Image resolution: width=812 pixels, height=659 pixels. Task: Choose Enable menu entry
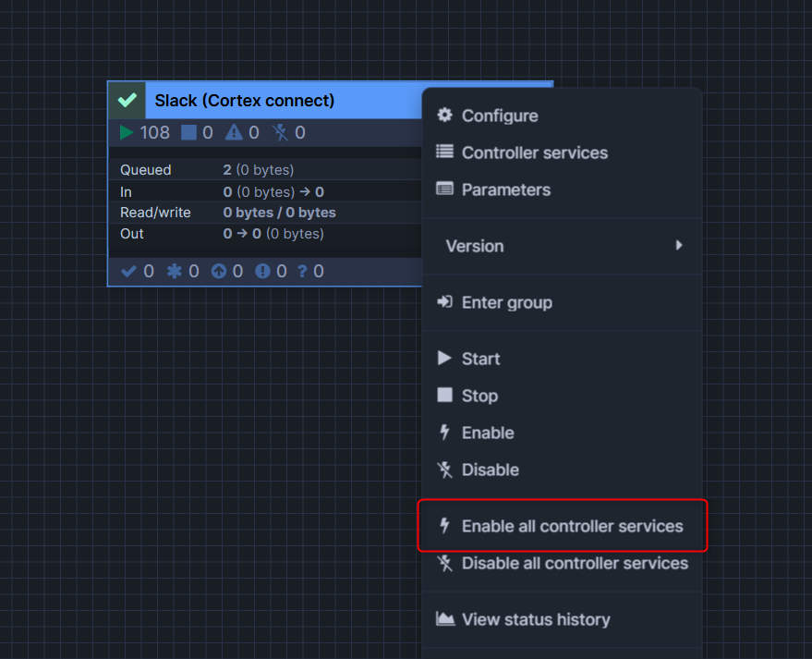562,433
